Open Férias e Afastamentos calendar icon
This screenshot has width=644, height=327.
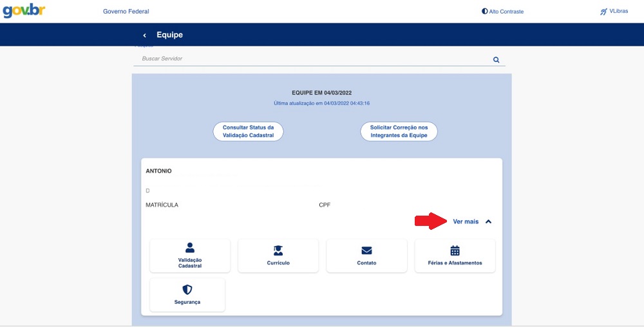(455, 250)
